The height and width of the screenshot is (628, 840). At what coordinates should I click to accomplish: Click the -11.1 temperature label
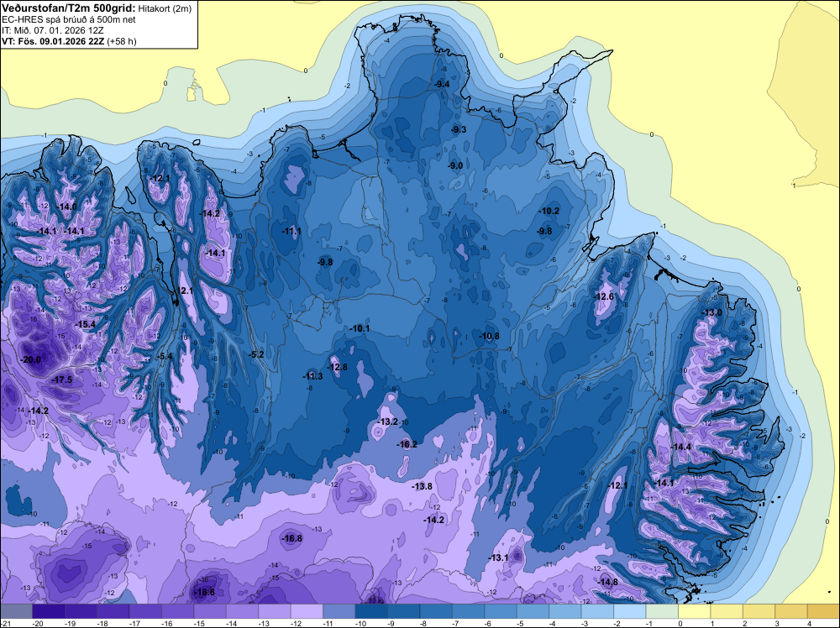click(291, 231)
